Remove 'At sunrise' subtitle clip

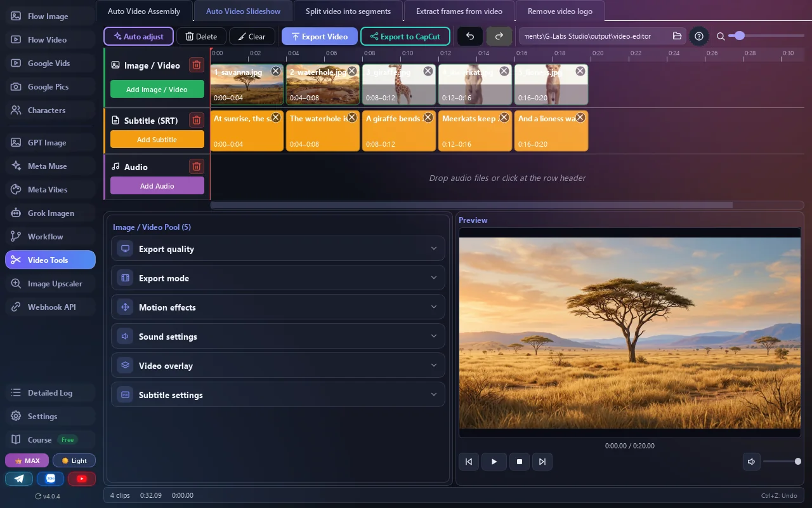coord(276,117)
